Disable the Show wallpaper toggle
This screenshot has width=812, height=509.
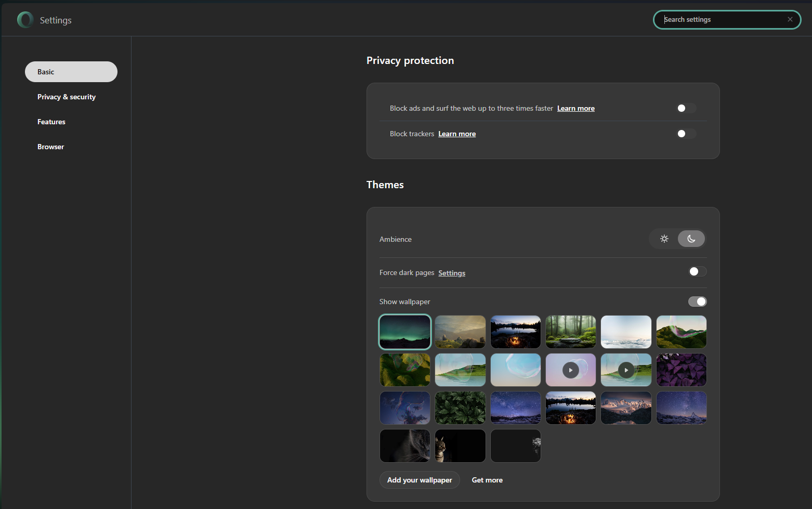(697, 302)
